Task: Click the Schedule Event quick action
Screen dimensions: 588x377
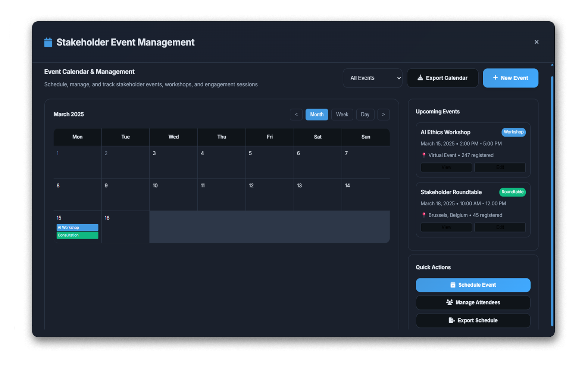Action: (473, 285)
